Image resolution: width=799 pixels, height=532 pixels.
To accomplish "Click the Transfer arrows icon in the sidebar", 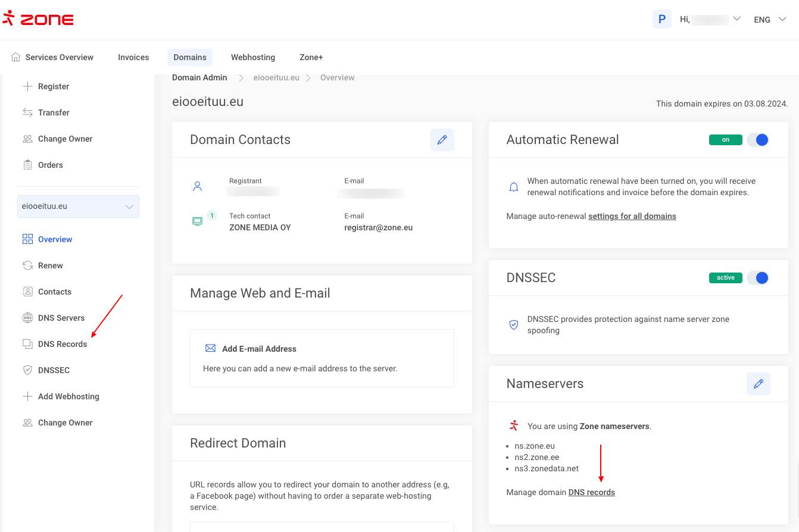I will point(27,112).
